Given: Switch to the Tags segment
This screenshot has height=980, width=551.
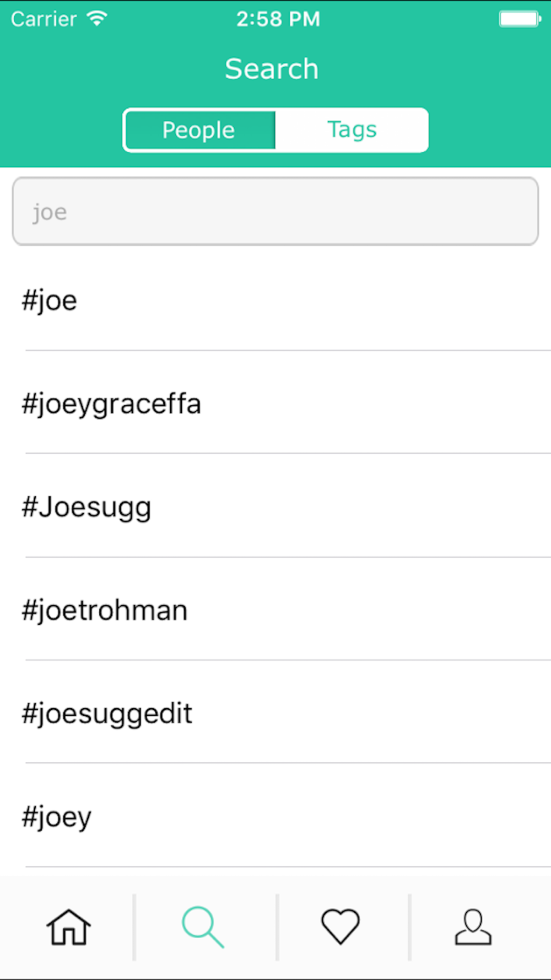Looking at the screenshot, I should (x=352, y=130).
